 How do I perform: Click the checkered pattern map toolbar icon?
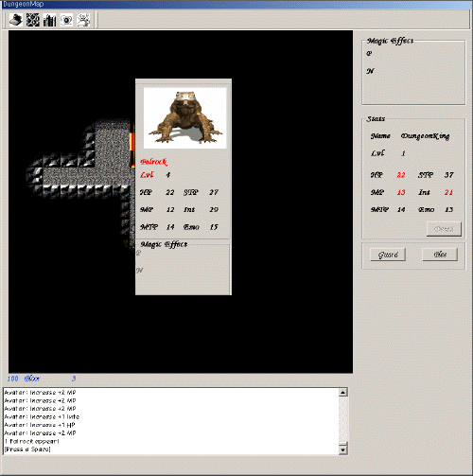32,20
